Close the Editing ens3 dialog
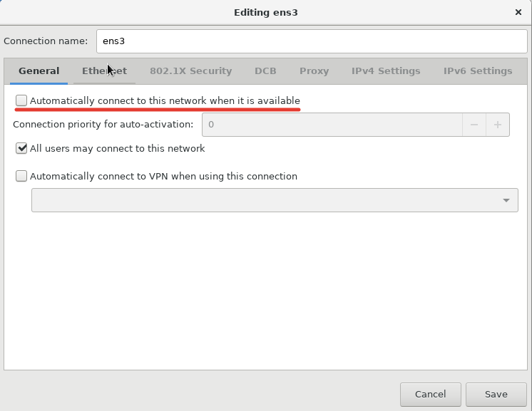Screen dimensions: 532x411 tap(518, 12)
